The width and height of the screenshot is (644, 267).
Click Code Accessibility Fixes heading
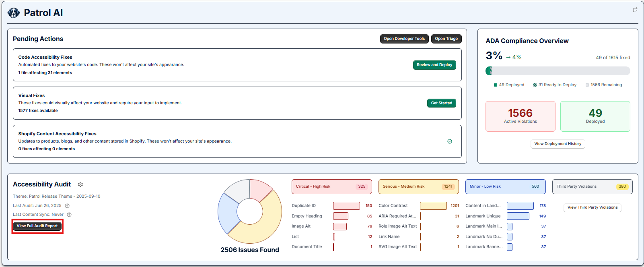pos(45,57)
